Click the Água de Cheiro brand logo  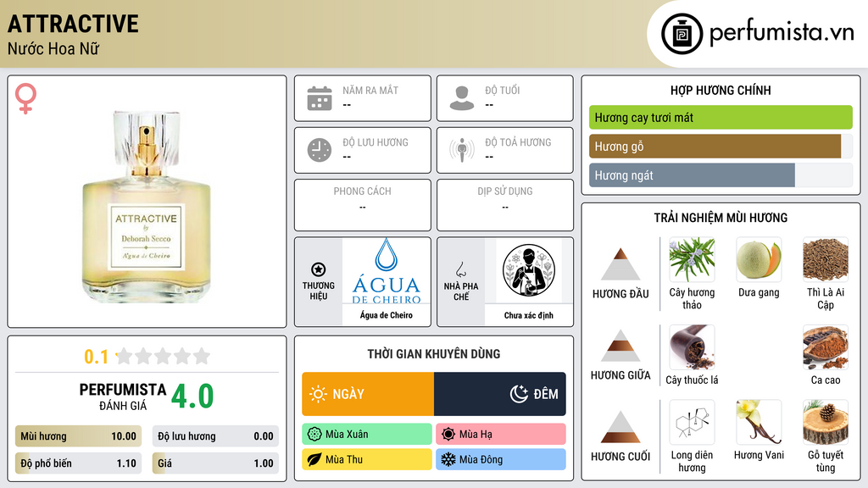[x=387, y=272]
